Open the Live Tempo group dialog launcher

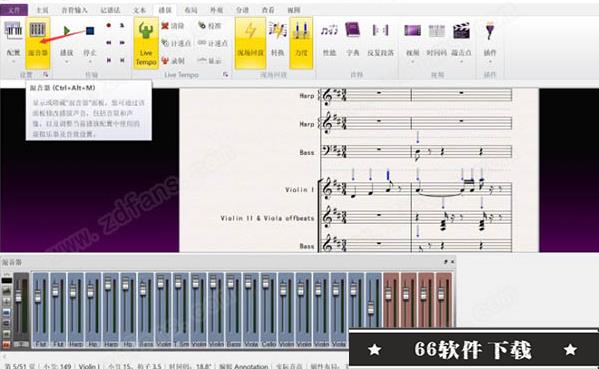(226, 74)
